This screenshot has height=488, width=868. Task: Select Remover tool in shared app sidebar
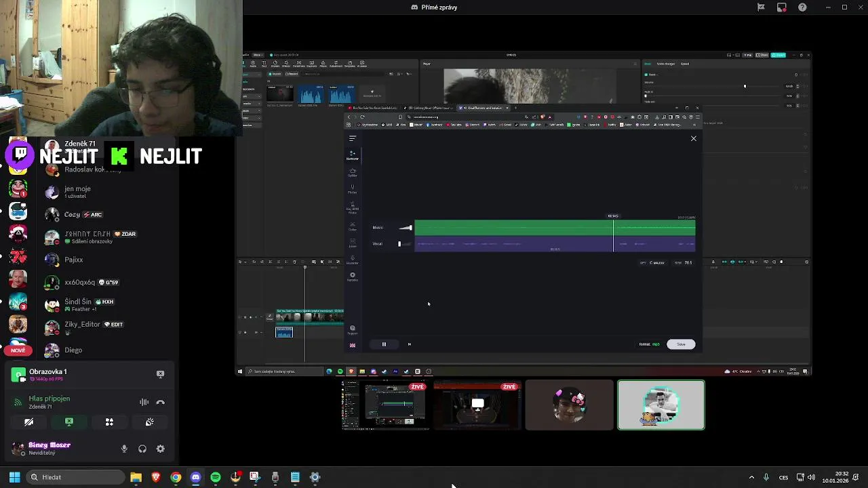coord(353,155)
